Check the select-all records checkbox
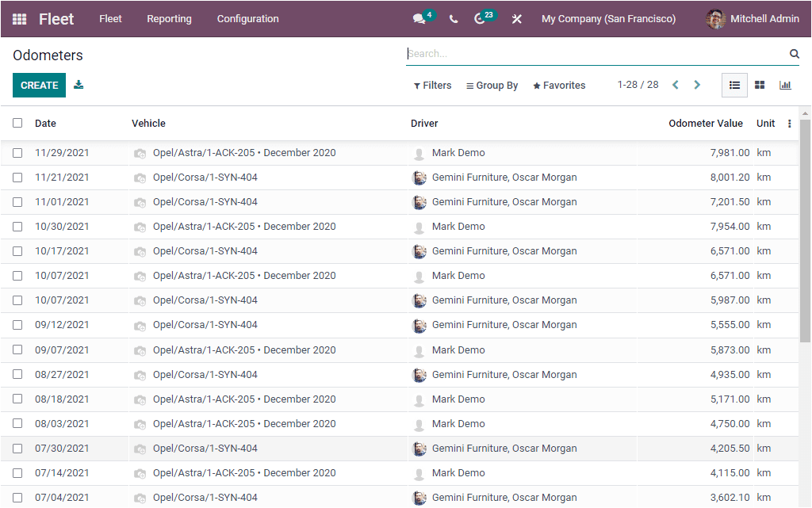The height and width of the screenshot is (508, 812). pos(17,124)
